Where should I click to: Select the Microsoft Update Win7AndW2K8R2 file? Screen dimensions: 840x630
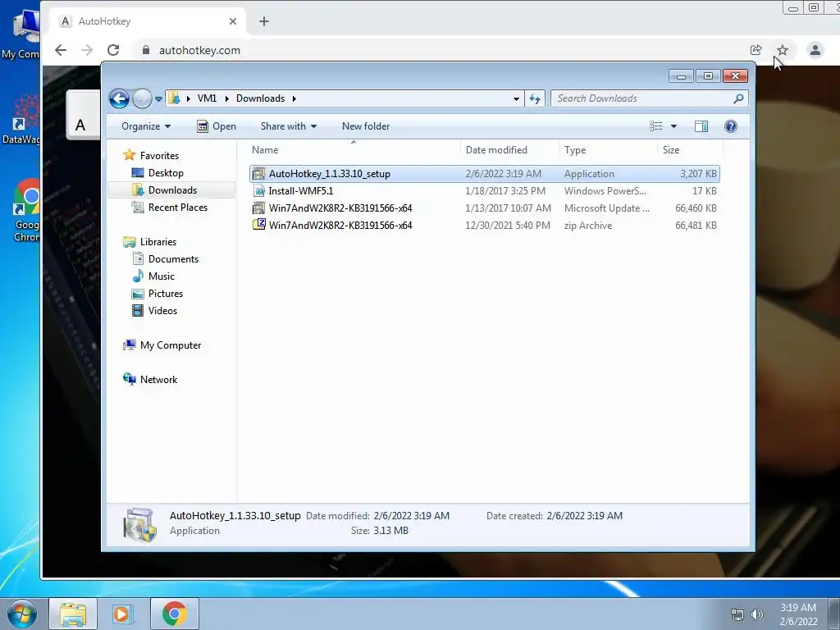tap(484, 208)
